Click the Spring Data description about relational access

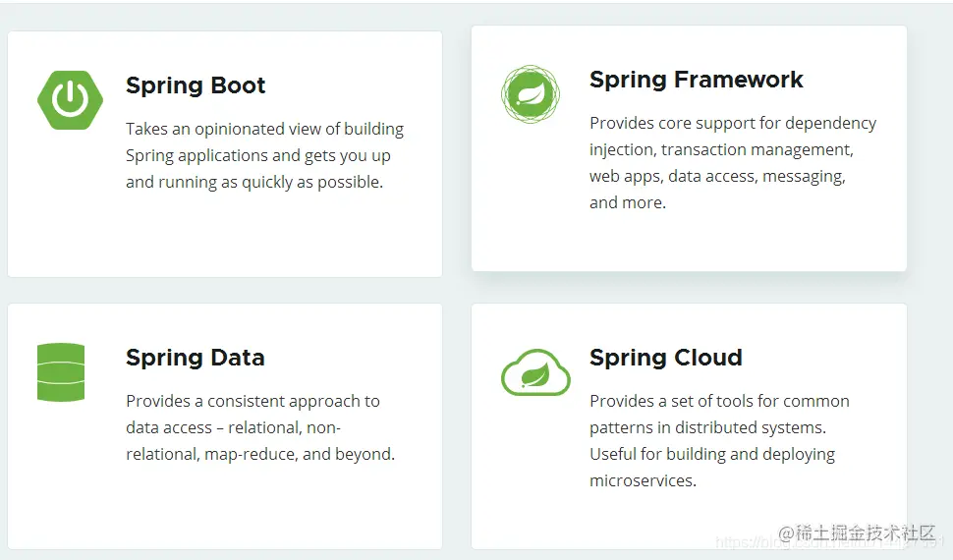pos(260,427)
